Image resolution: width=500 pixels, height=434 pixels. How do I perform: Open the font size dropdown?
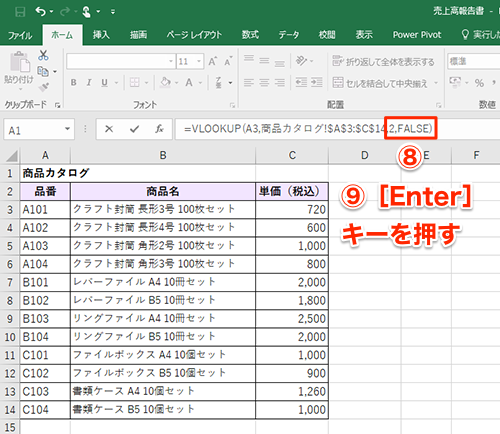199,61
